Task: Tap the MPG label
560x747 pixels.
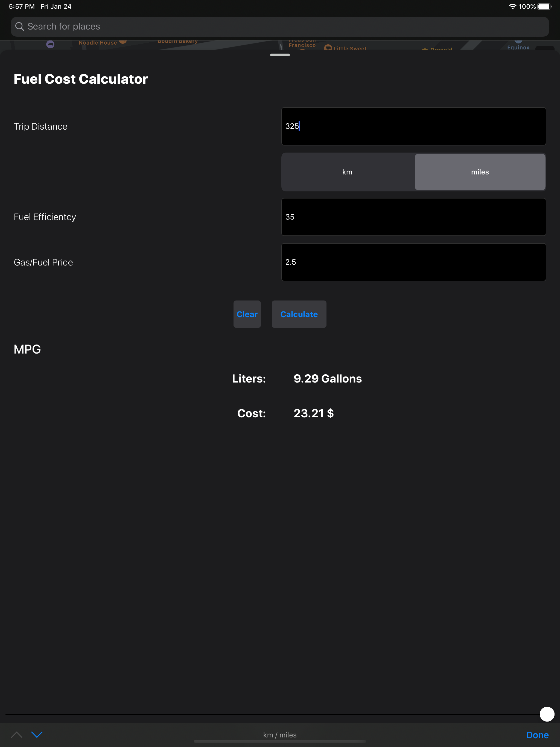Action: coord(27,349)
